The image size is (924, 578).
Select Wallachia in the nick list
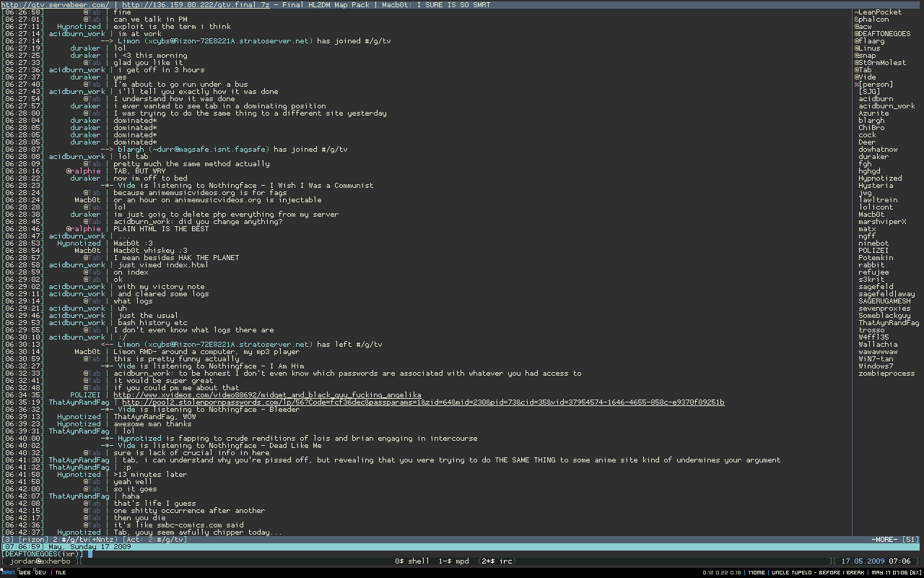click(x=878, y=344)
